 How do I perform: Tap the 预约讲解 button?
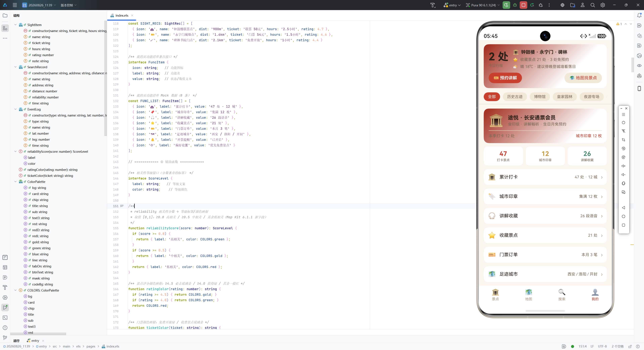coord(505,78)
